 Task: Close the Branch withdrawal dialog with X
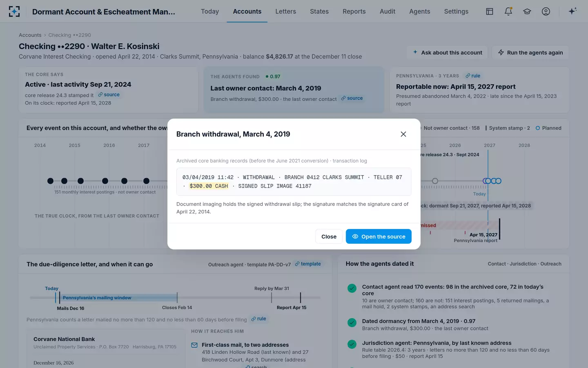[403, 134]
